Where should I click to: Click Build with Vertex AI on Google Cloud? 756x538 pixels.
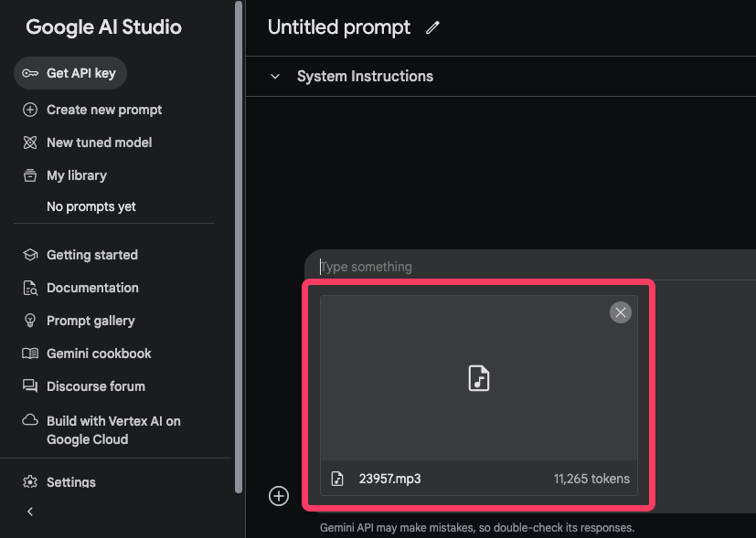click(113, 430)
